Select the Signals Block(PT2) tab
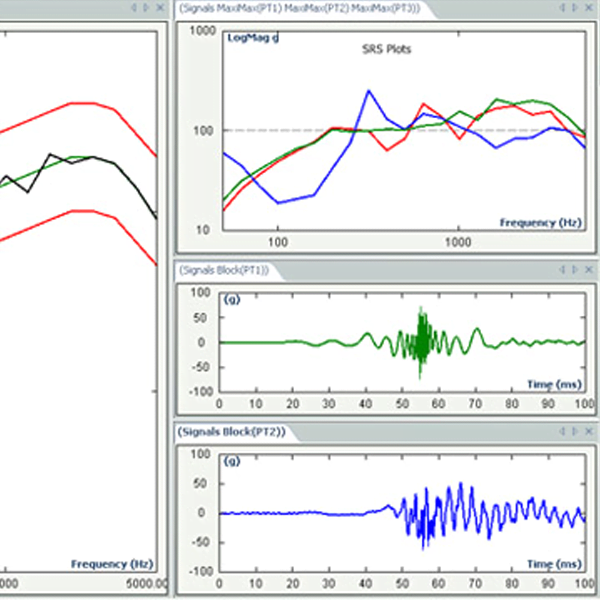The height and width of the screenshot is (600, 600). click(x=232, y=432)
